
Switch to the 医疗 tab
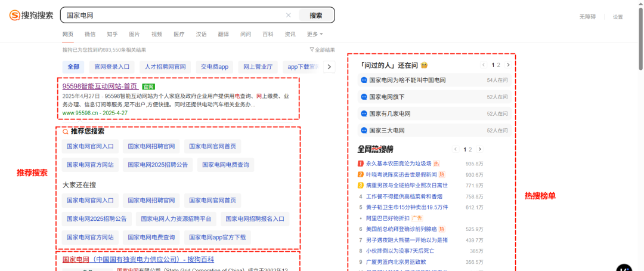pos(179,34)
